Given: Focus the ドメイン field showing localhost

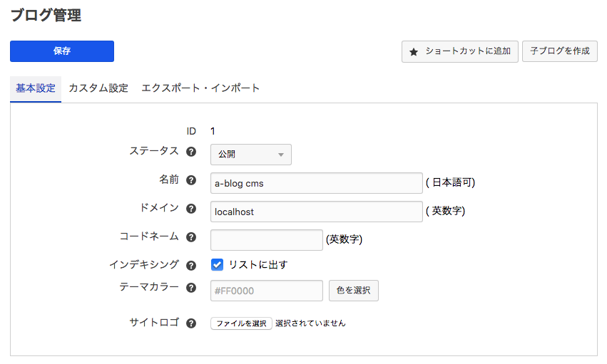Looking at the screenshot, I should coord(317,212).
